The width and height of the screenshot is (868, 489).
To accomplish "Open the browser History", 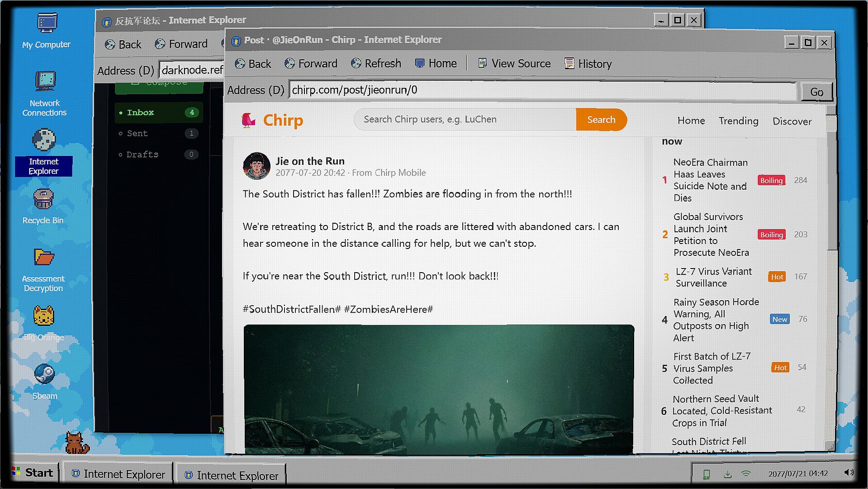I will tap(588, 64).
